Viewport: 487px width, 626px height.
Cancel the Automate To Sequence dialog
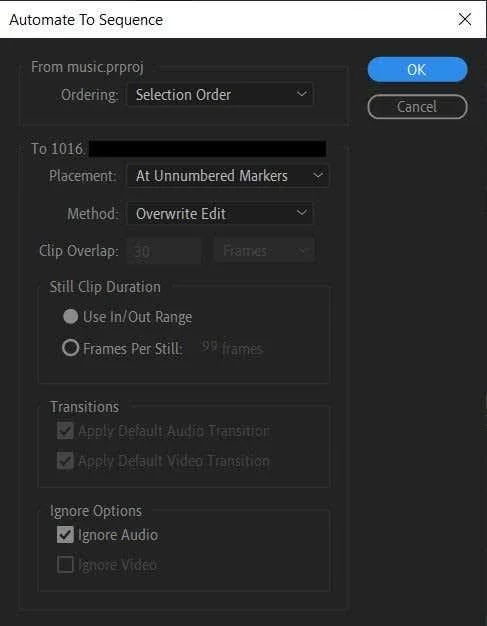pos(417,107)
